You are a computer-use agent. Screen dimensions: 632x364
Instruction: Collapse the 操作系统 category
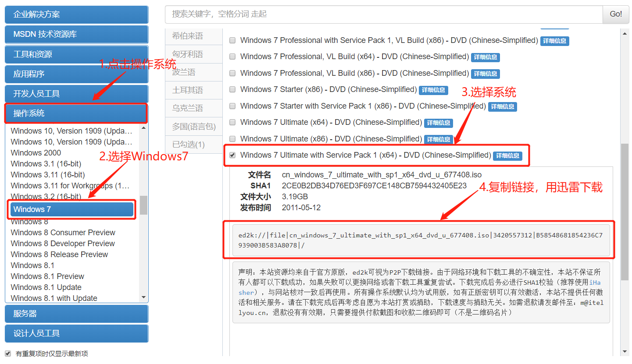pos(76,113)
